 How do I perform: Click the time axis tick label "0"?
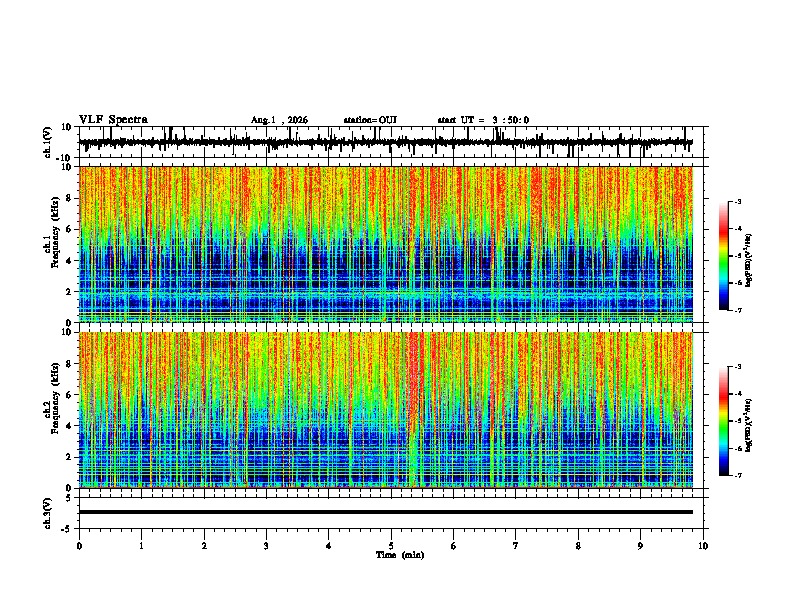[79, 546]
